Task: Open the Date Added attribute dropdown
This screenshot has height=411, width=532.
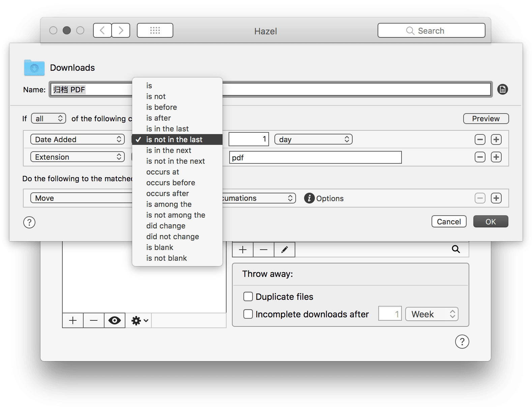Action: [x=78, y=139]
